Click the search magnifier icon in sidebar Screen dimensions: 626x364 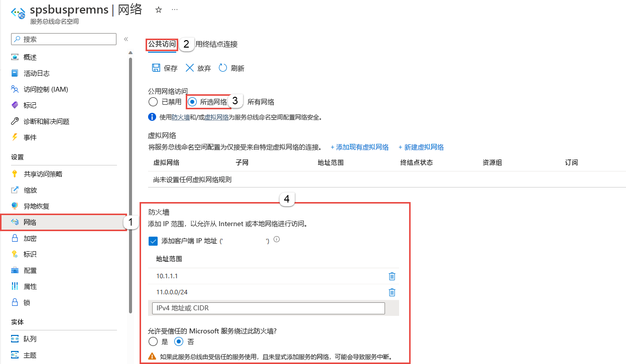(17, 39)
